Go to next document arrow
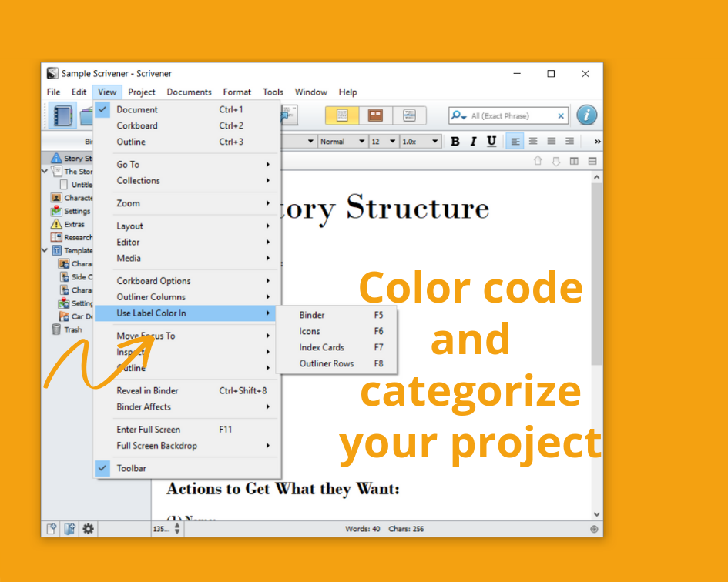Image resolution: width=728 pixels, height=582 pixels. (x=555, y=161)
